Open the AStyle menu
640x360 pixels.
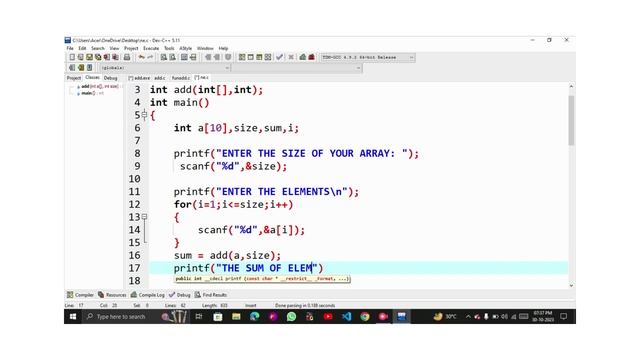tap(186, 48)
